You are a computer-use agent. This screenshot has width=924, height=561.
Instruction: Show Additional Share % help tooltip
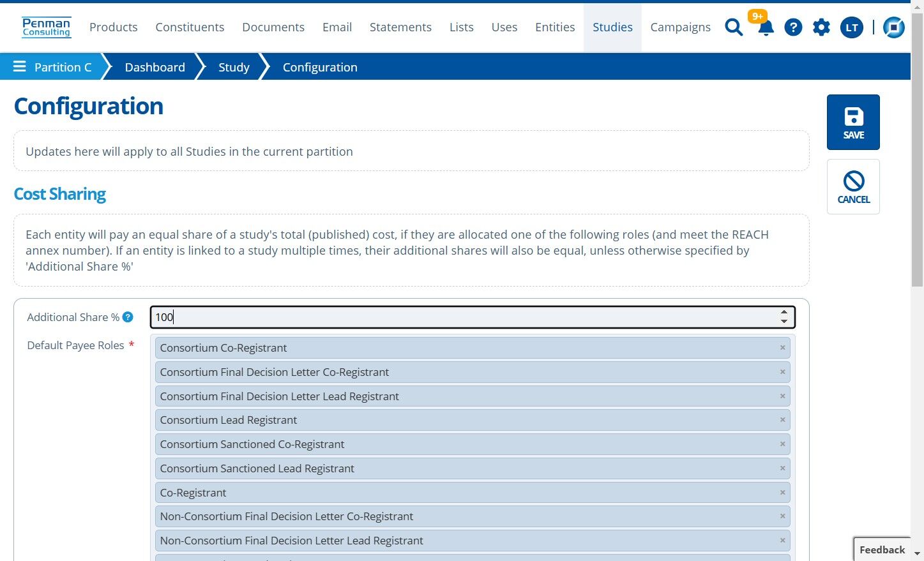pos(128,317)
